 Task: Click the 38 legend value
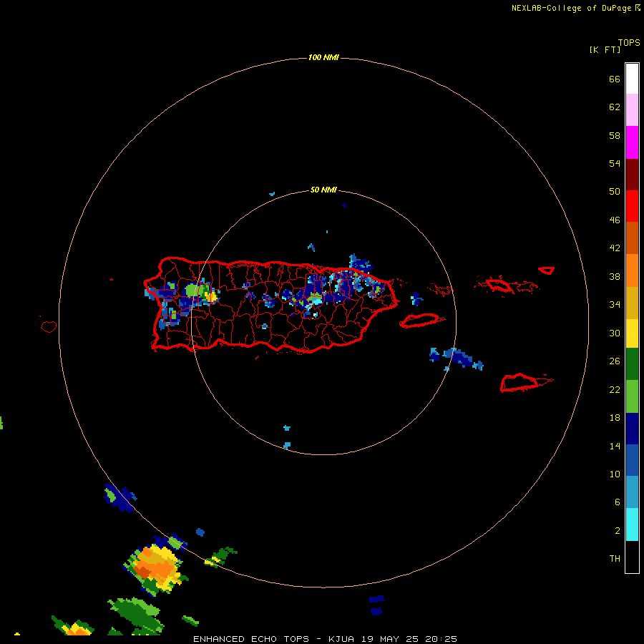tap(615, 277)
